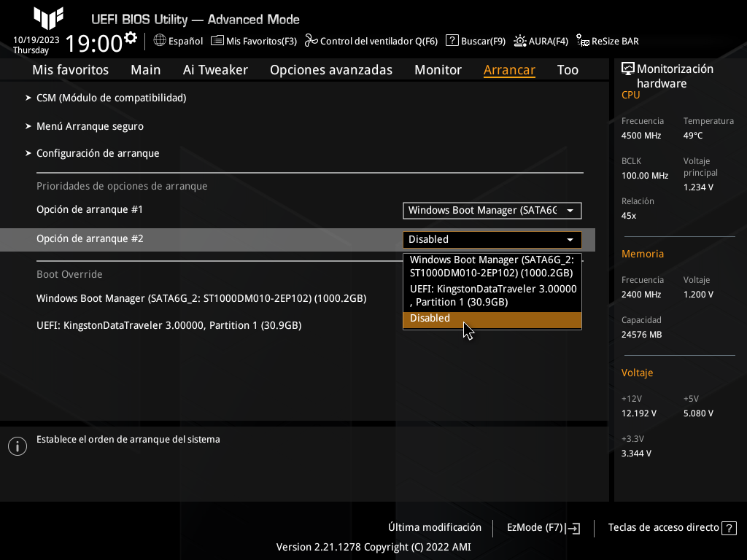The image size is (747, 560).
Task: Click the info icon in the help area
Action: coord(17,446)
